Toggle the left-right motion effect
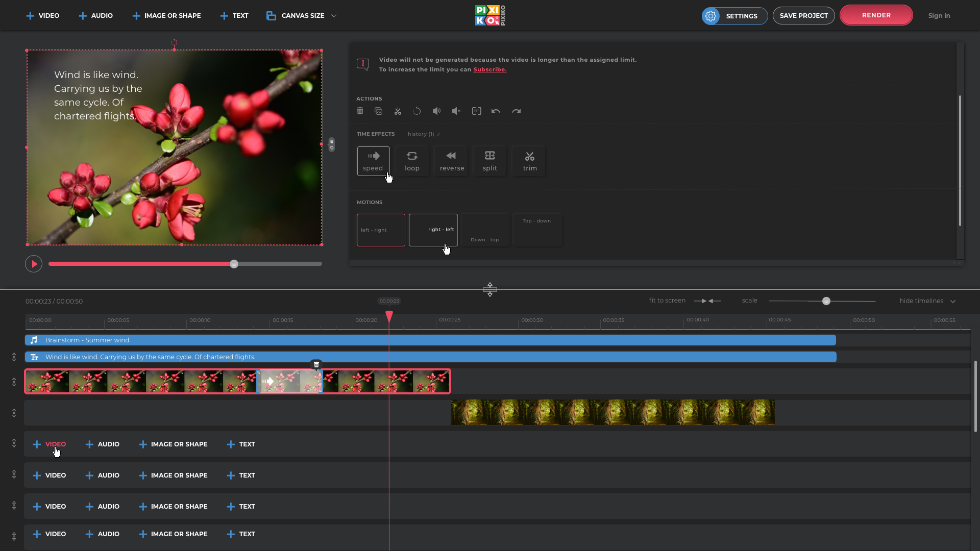The height and width of the screenshot is (551, 980). pos(381,230)
